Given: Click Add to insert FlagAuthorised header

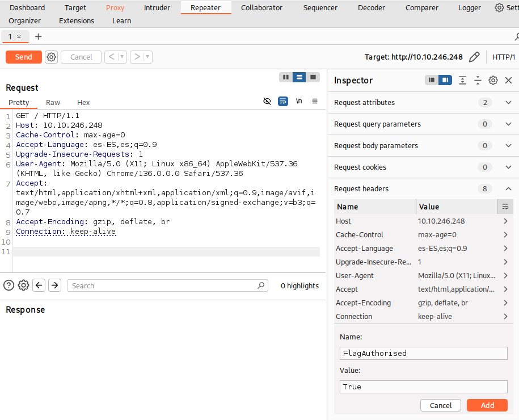Looking at the screenshot, I should 487,405.
